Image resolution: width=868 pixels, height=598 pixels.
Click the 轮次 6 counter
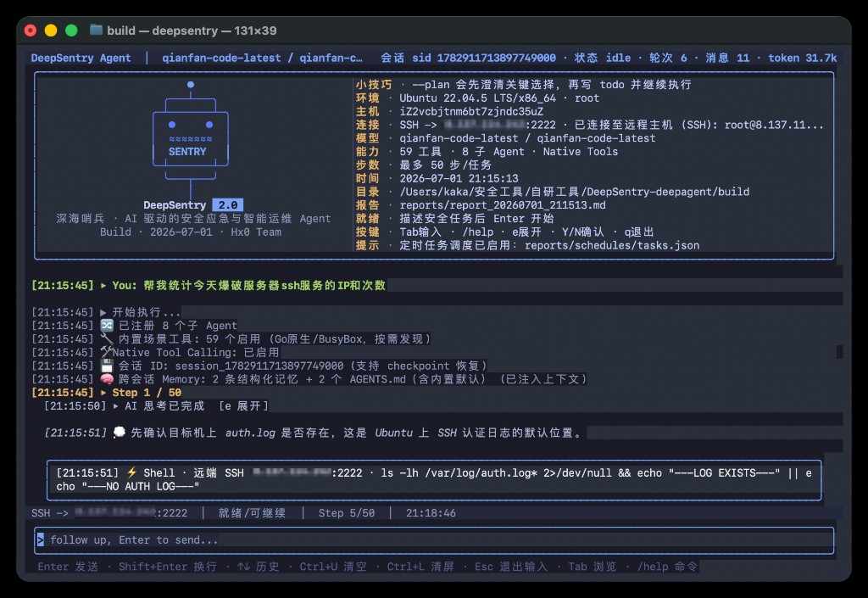point(668,58)
